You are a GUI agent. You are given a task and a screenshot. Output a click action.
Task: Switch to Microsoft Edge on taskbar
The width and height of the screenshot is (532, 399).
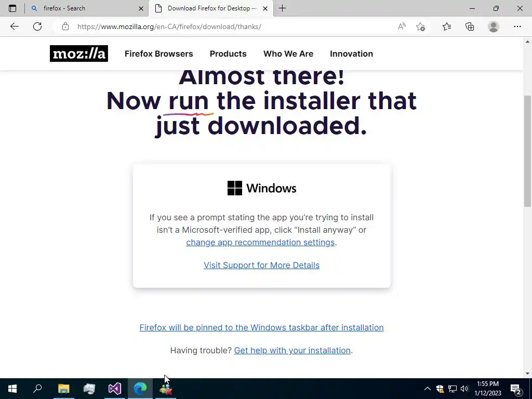(x=140, y=389)
